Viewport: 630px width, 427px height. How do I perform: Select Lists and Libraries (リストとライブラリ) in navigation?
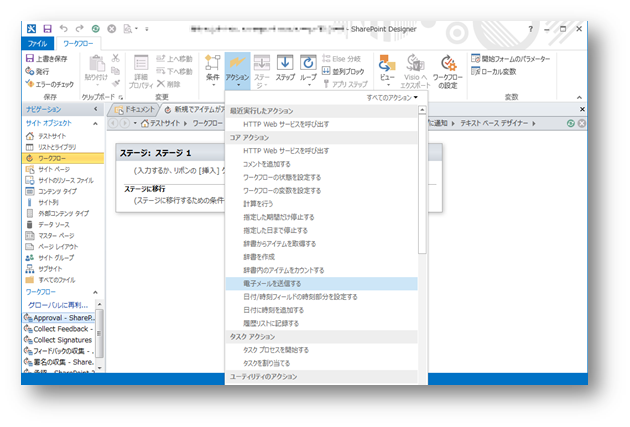pyautogui.click(x=62, y=146)
